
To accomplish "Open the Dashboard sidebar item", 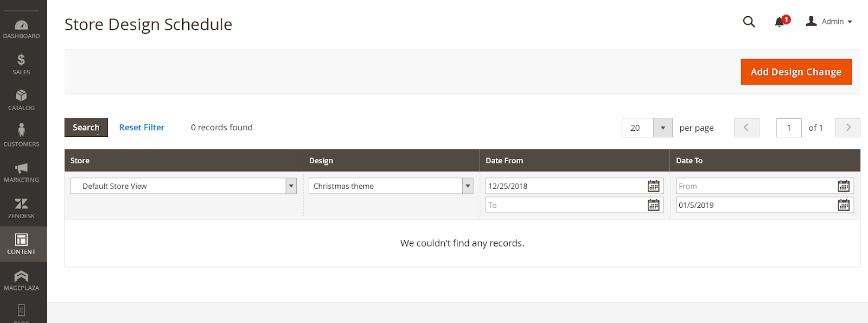I will coord(21,29).
